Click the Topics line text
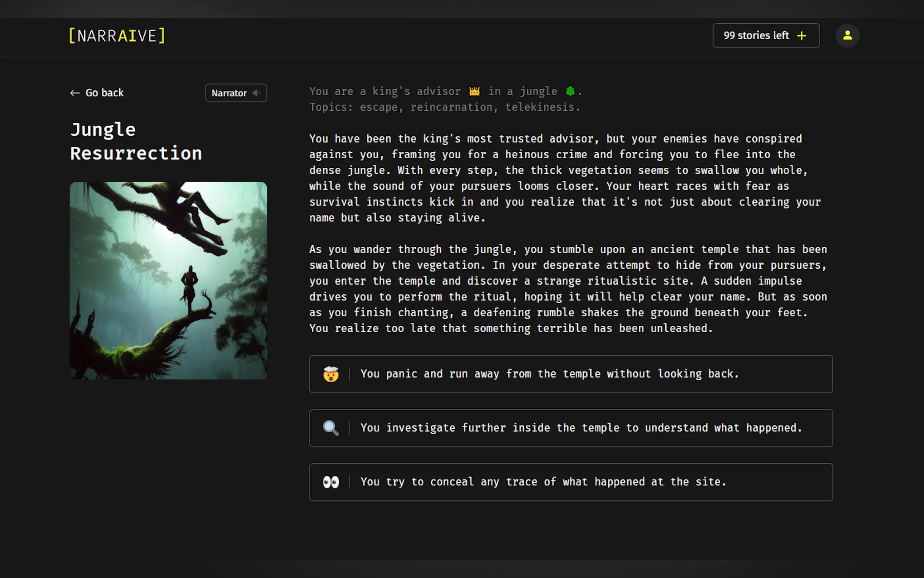 click(444, 107)
